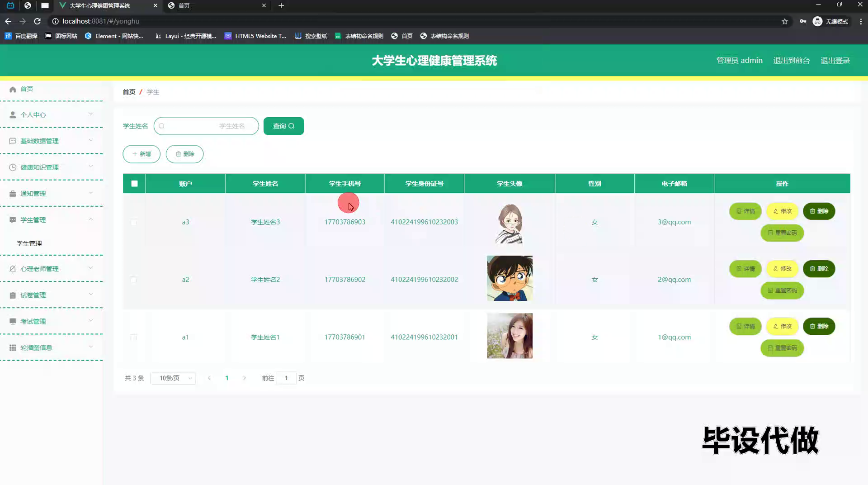The image size is (868, 485).
Task: Click the search icon inside 学生姓名 field
Action: 161,126
